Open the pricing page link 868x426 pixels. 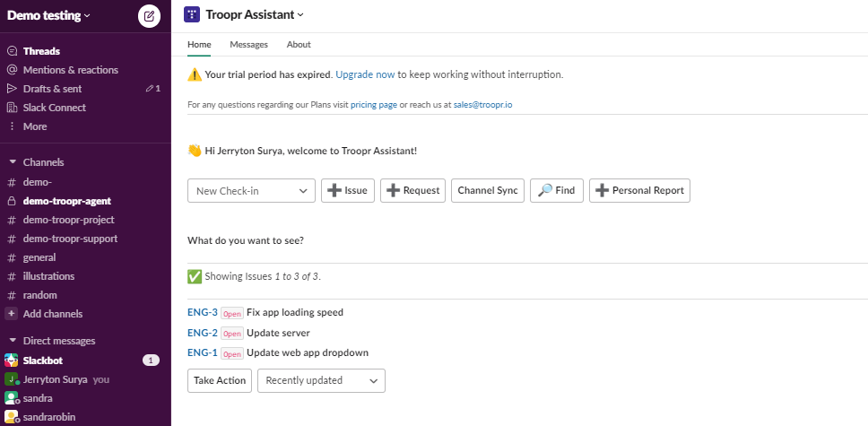(x=374, y=104)
